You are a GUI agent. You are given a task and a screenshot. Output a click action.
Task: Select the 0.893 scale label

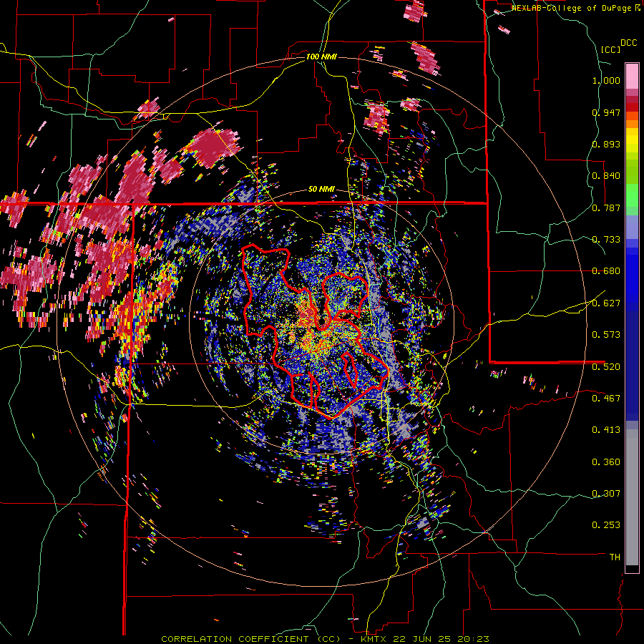click(606, 144)
